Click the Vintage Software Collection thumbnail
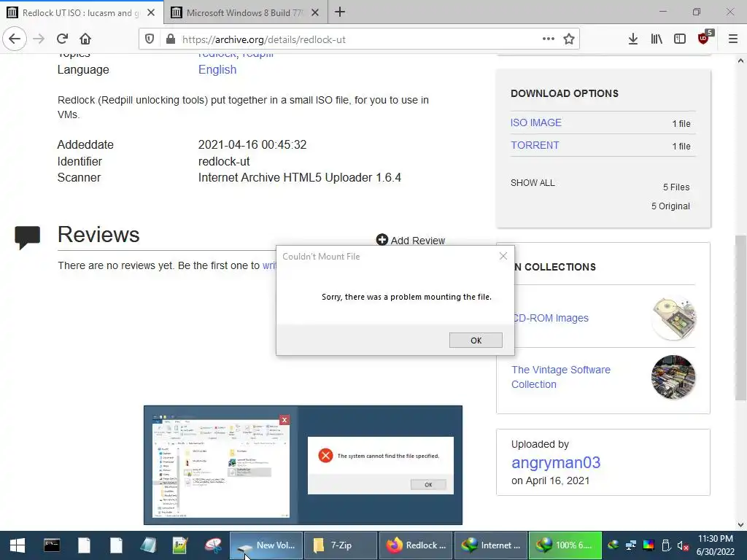 pos(673,377)
